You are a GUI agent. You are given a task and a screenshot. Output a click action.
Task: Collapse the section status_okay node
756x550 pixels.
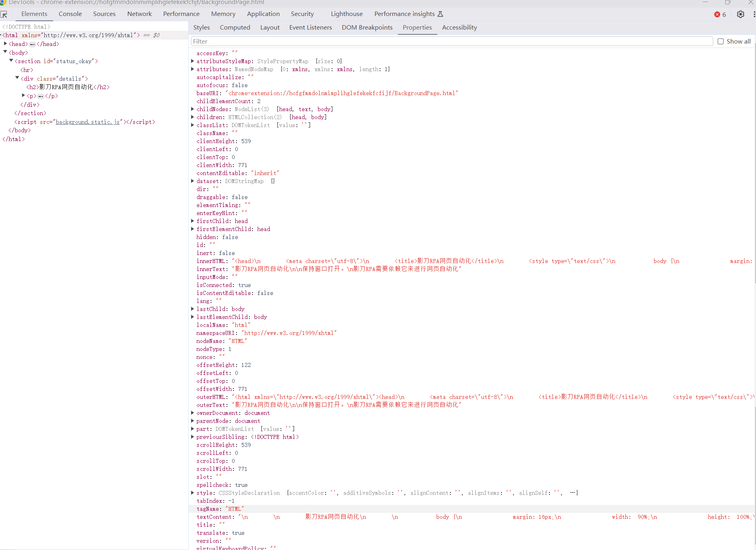[x=11, y=61]
